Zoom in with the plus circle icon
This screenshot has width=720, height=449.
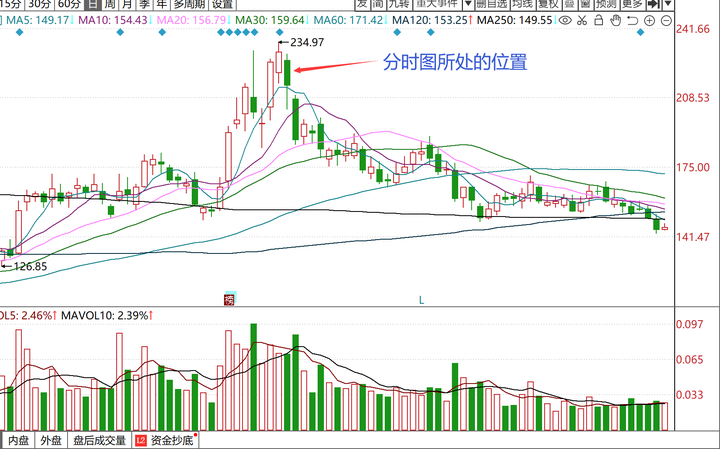pos(649,20)
